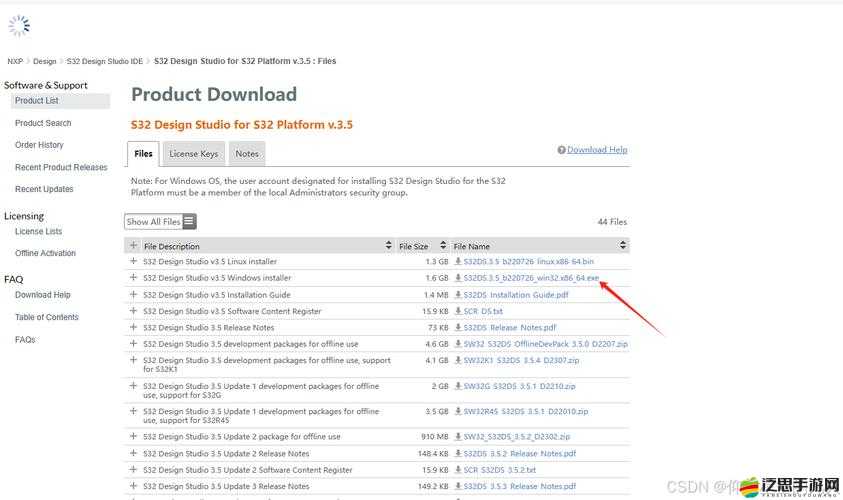Viewport: 843px width, 500px height.
Task: Expand the 3.5 Update 3 Release Notes row
Action: point(133,485)
